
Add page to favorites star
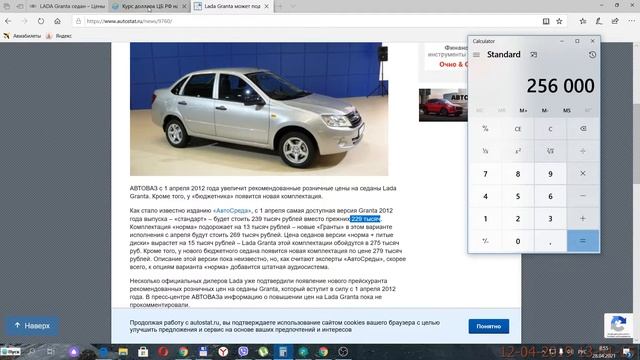click(559, 21)
